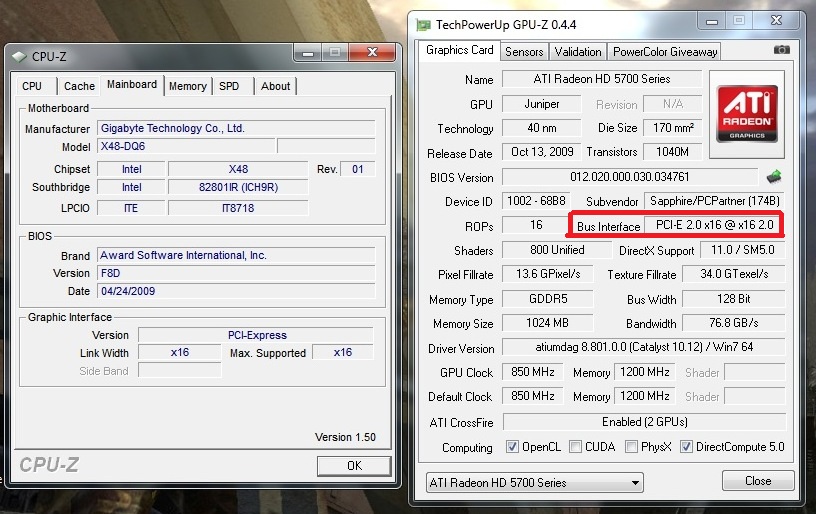Viewport: 816px width, 514px height.
Task: Click the BIOS Version value F8D
Action: click(236, 273)
